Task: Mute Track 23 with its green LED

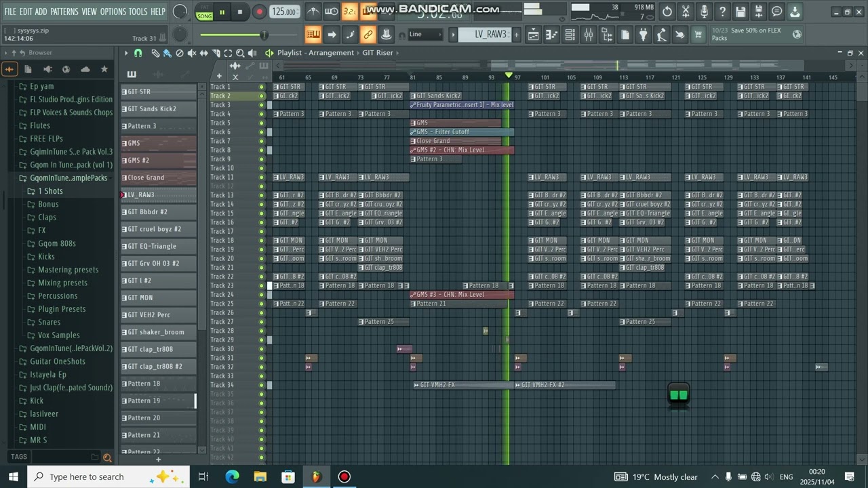Action: click(262, 285)
